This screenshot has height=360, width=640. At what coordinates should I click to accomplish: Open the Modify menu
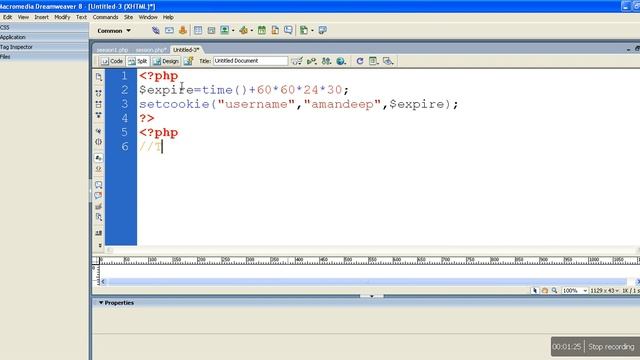coord(62,17)
